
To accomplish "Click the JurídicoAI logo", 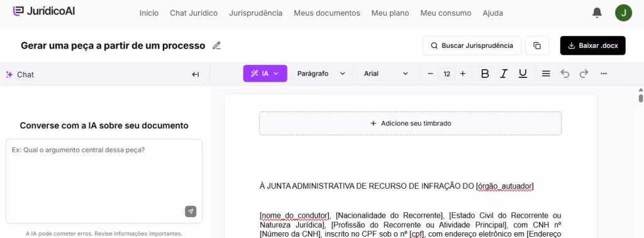I will pyautogui.click(x=44, y=11).
